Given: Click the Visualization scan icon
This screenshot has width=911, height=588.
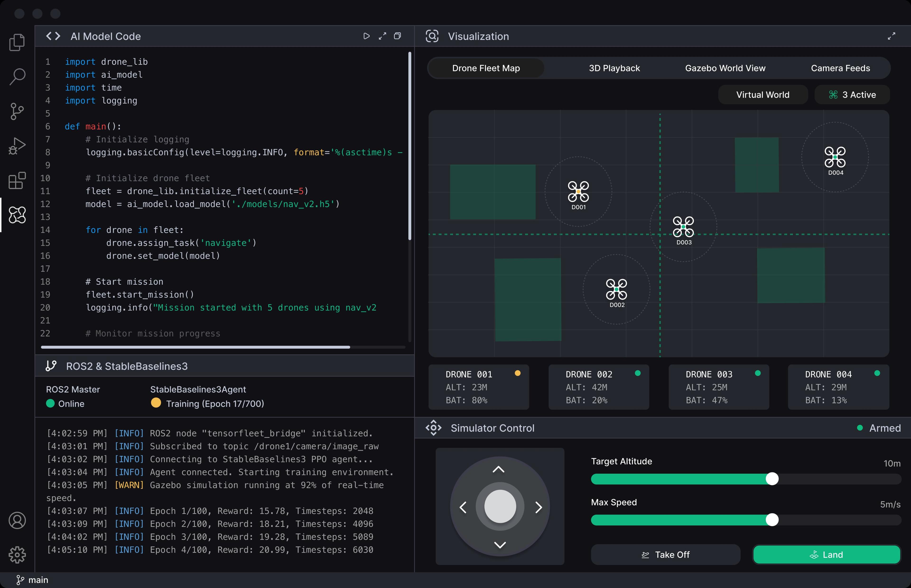Looking at the screenshot, I should tap(432, 36).
